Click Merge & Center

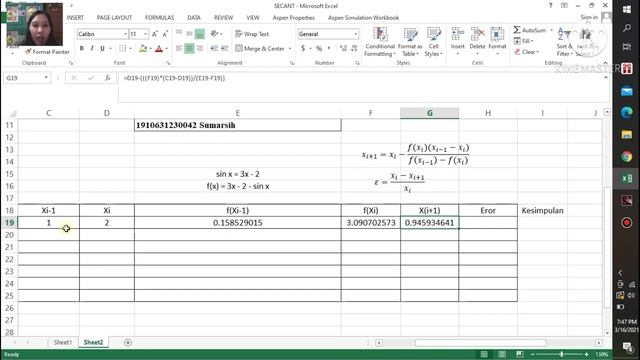pyautogui.click(x=260, y=49)
